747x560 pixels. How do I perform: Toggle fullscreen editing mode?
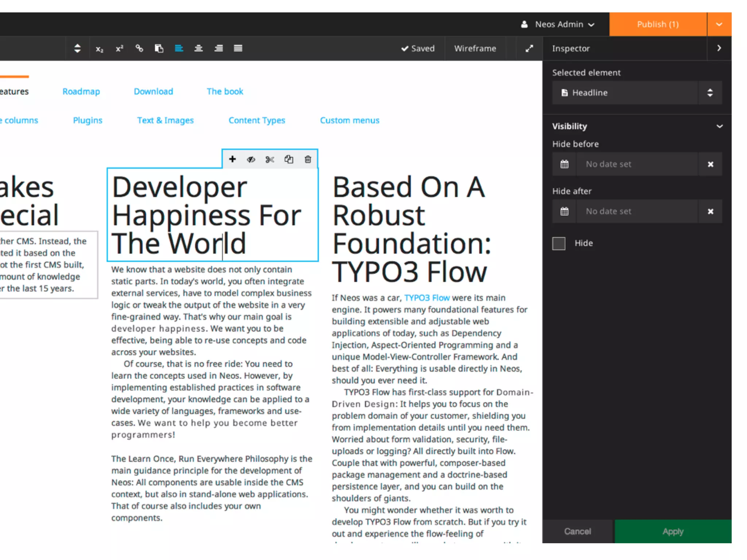click(x=529, y=48)
